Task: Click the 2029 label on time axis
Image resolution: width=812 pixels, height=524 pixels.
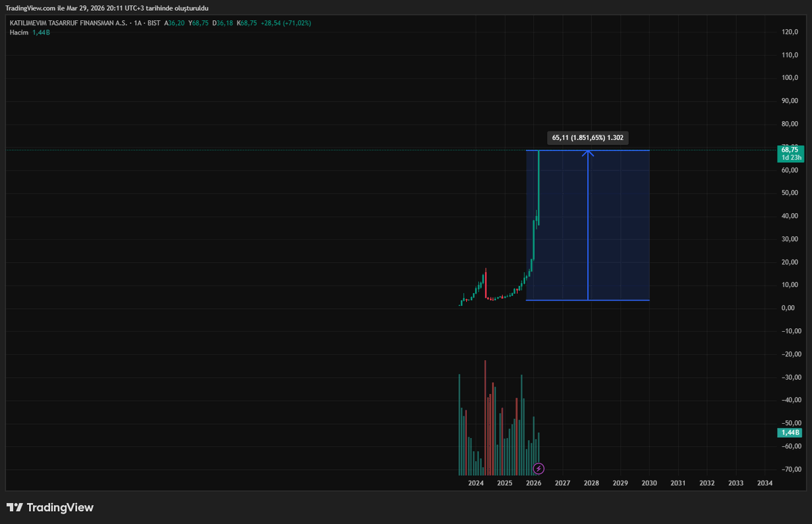Action: tap(621, 483)
